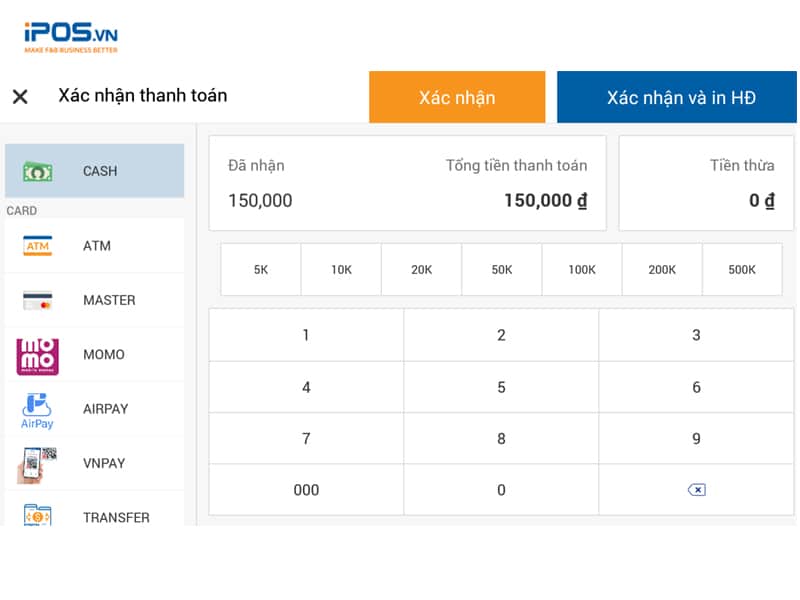Close the payment confirmation screen

pos(20,97)
